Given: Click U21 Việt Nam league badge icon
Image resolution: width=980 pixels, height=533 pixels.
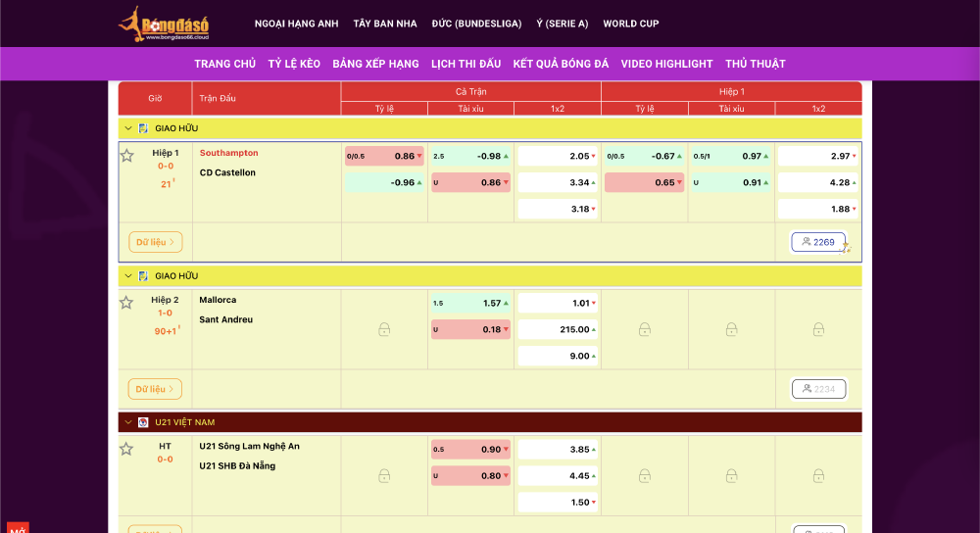Looking at the screenshot, I should click(x=143, y=422).
